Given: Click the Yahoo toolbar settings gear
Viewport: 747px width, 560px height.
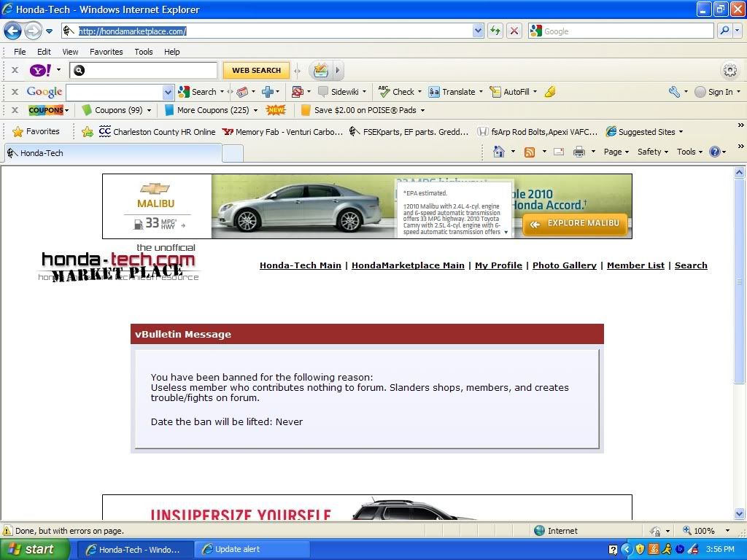Looking at the screenshot, I should click(x=729, y=70).
